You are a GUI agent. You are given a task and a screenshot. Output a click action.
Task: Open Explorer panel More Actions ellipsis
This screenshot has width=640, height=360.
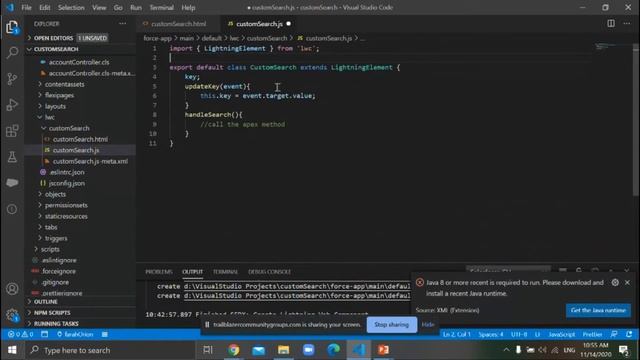coord(122,24)
